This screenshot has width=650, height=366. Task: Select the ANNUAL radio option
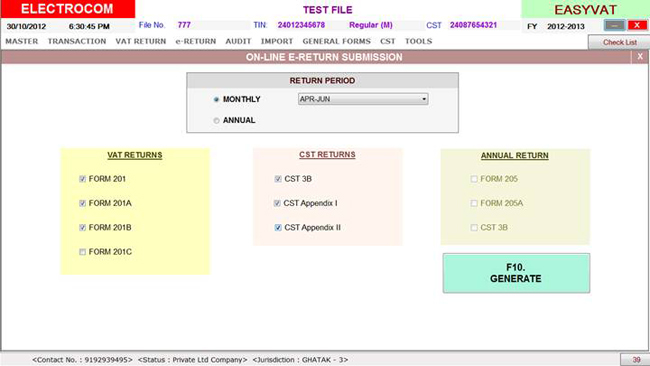tap(216, 121)
